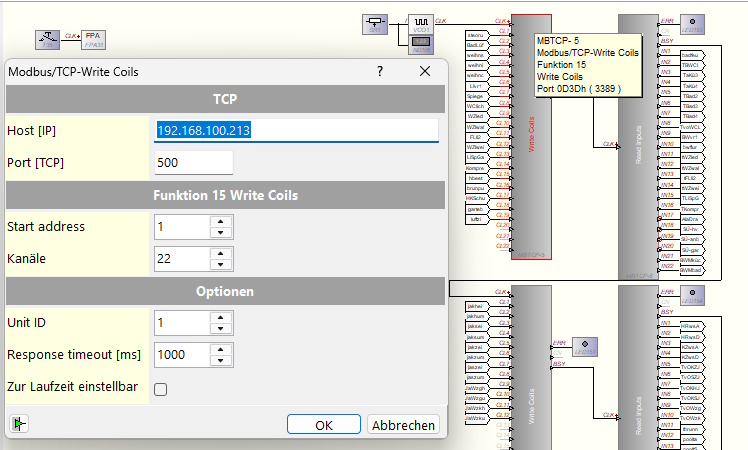Select the JaWzgh input connector tag
The width and height of the screenshot is (748, 450).
tap(477, 388)
